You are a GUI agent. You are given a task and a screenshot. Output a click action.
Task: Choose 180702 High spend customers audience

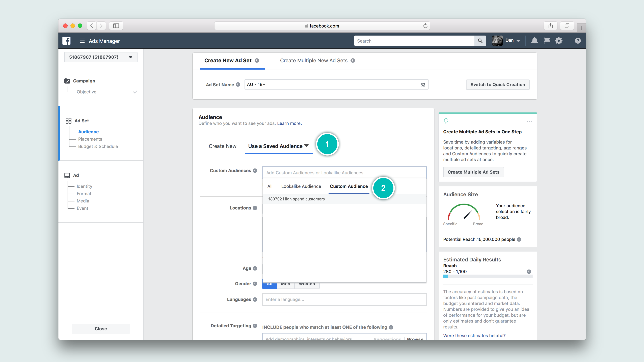click(x=344, y=199)
